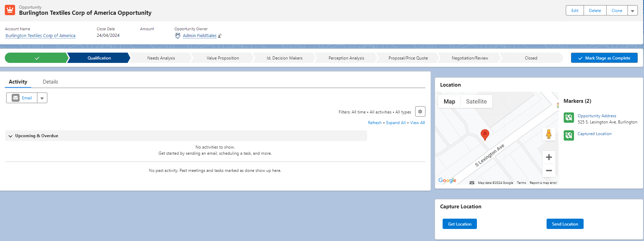The width and height of the screenshot is (644, 241).
Task: Switch to the Details tab
Action: (x=50, y=82)
